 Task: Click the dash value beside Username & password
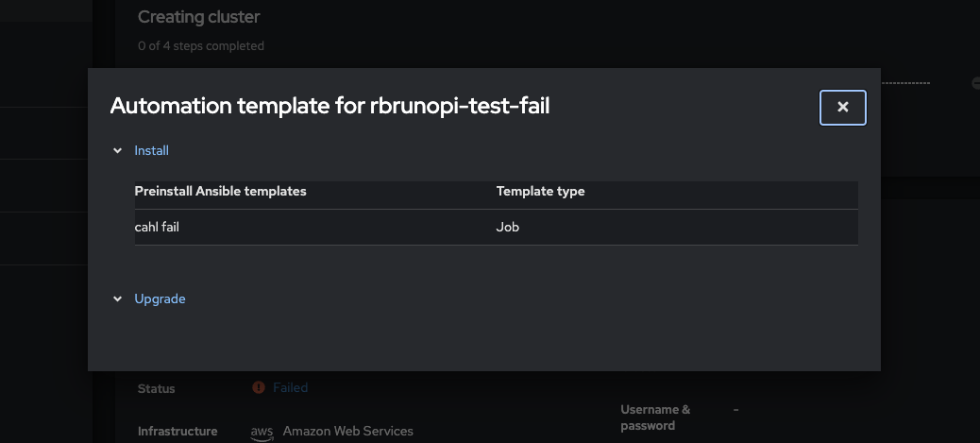[x=737, y=409]
